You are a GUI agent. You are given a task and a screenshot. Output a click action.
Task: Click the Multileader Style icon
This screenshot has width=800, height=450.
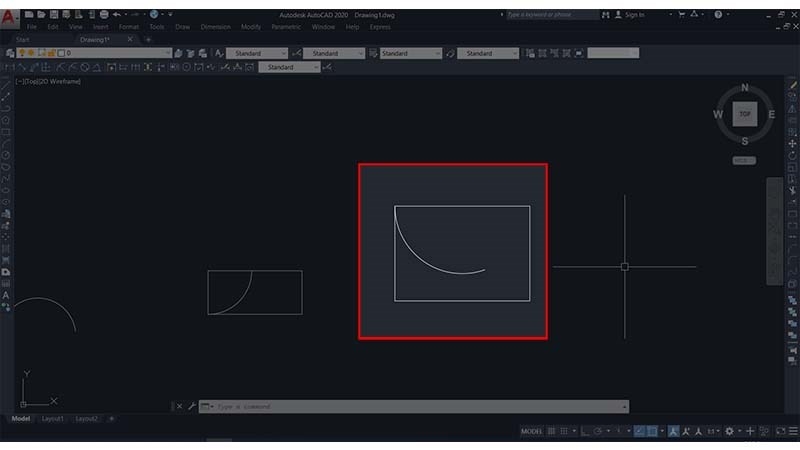tap(450, 53)
